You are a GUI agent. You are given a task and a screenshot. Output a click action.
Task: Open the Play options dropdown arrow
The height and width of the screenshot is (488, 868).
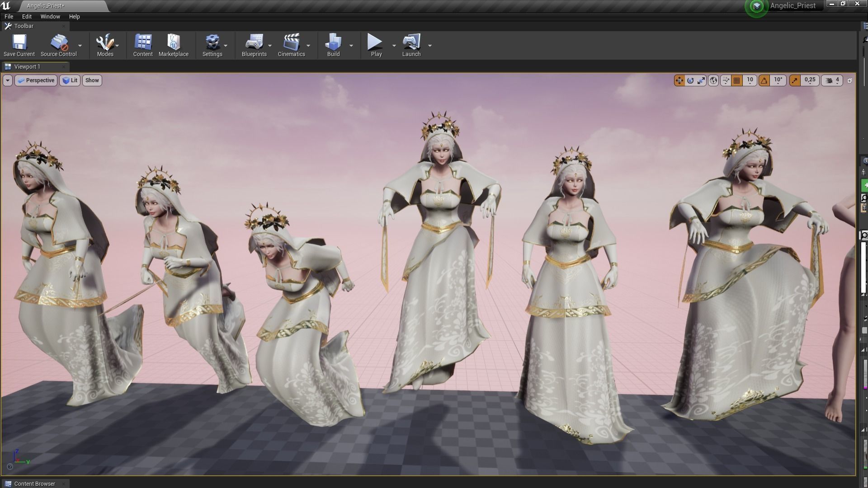394,45
